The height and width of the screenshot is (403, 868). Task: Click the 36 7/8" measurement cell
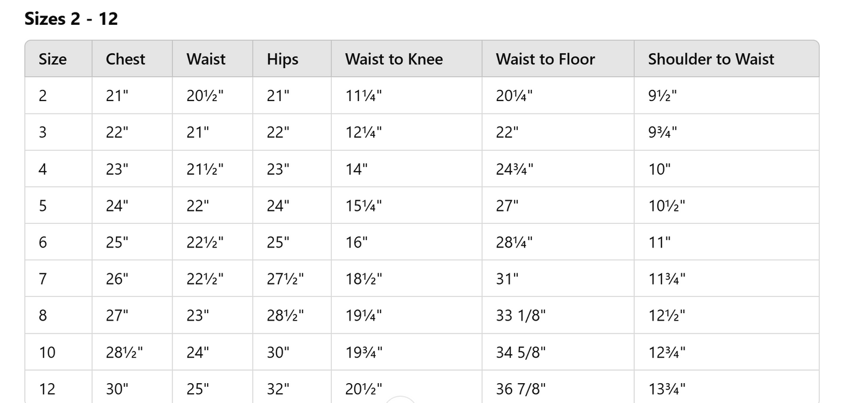point(521,389)
